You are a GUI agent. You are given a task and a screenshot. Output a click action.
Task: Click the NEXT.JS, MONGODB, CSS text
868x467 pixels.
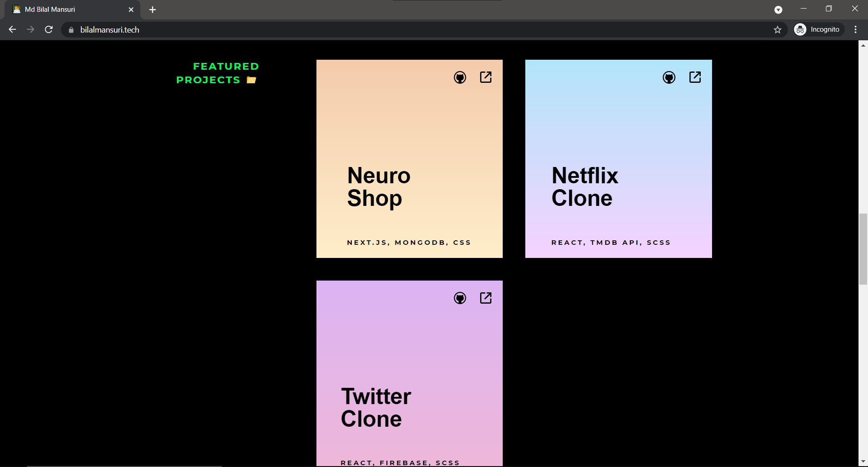(409, 243)
